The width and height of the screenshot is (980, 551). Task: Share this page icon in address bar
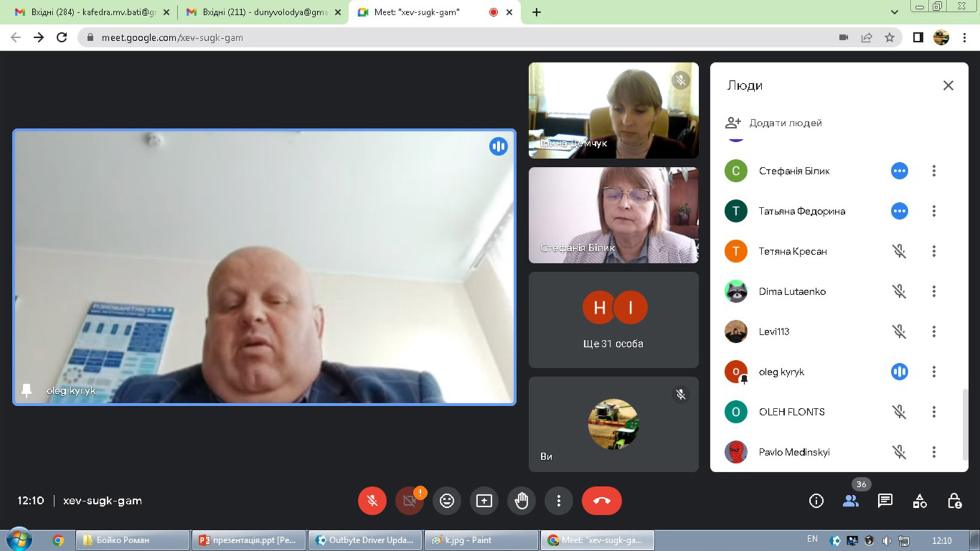tap(866, 38)
